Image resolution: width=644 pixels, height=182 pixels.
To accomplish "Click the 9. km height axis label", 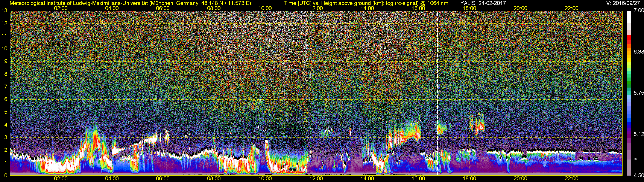I will (x=6, y=61).
